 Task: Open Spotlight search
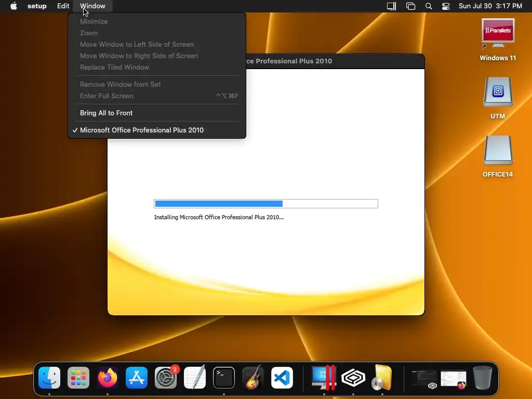(x=429, y=6)
